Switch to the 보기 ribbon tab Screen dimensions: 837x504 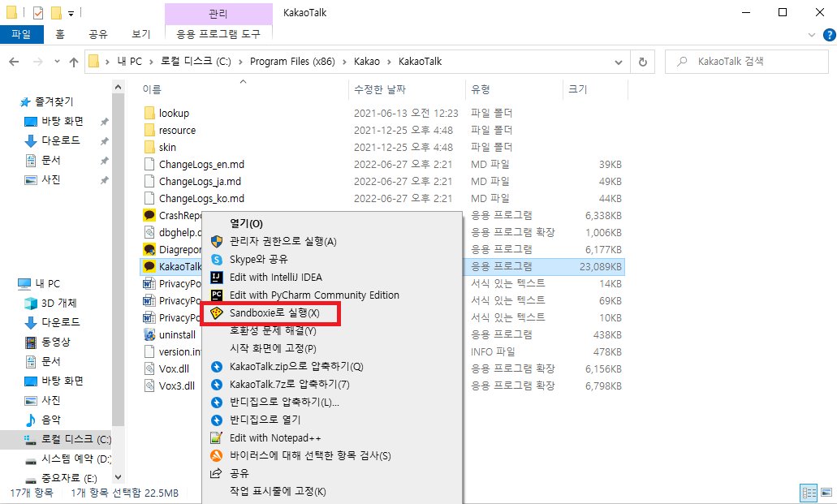[141, 34]
